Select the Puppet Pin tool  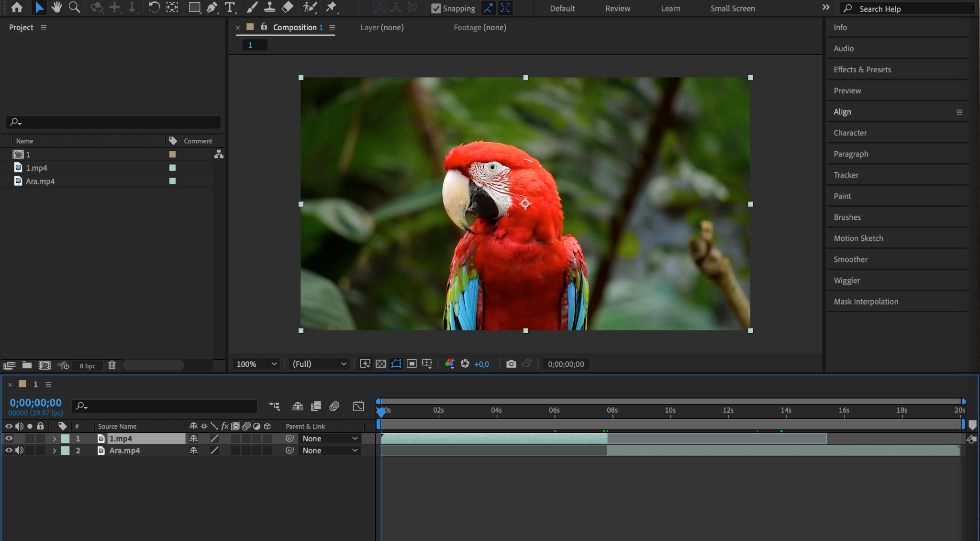coord(331,7)
